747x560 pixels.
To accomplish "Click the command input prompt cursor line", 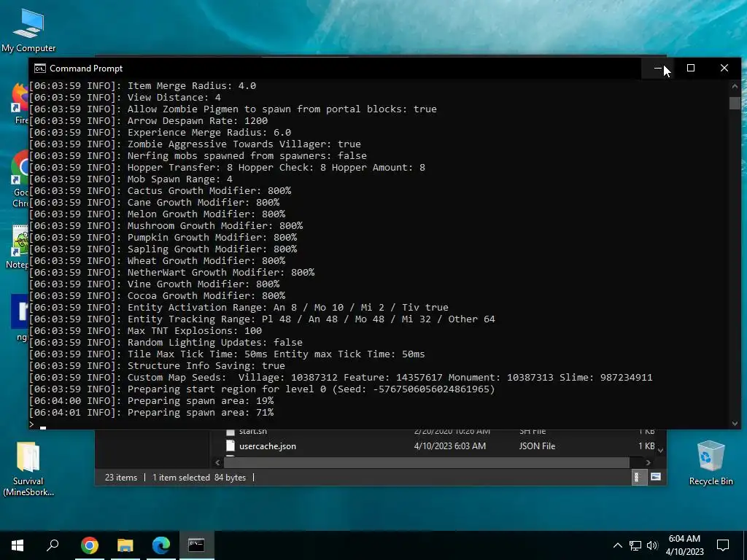I will (37, 425).
